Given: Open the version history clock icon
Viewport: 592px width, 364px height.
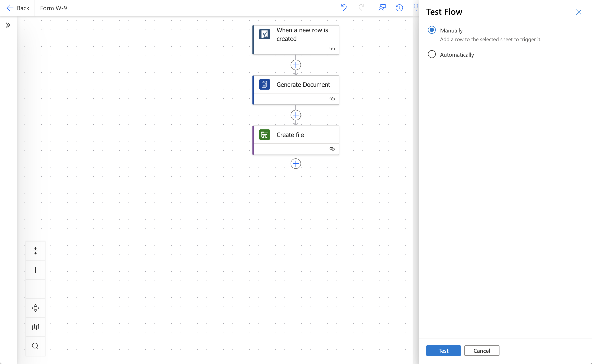Looking at the screenshot, I should coord(399,8).
